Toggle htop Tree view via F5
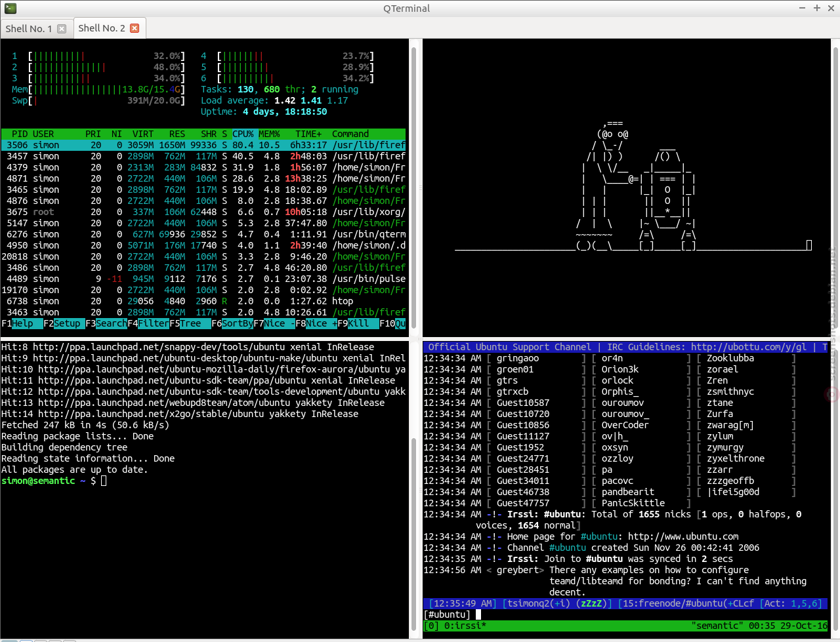 point(190,323)
